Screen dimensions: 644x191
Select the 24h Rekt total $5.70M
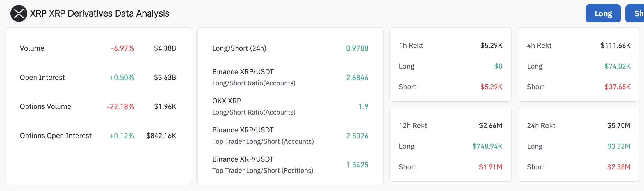coord(619,125)
